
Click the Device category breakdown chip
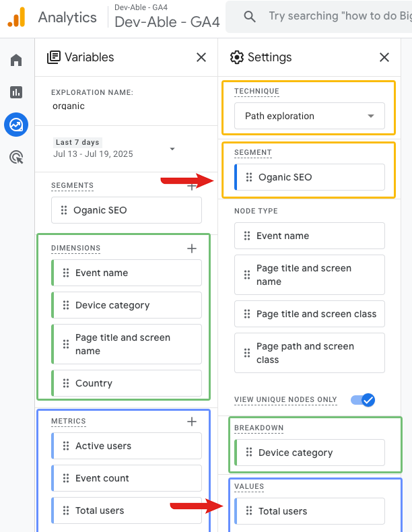click(x=309, y=453)
